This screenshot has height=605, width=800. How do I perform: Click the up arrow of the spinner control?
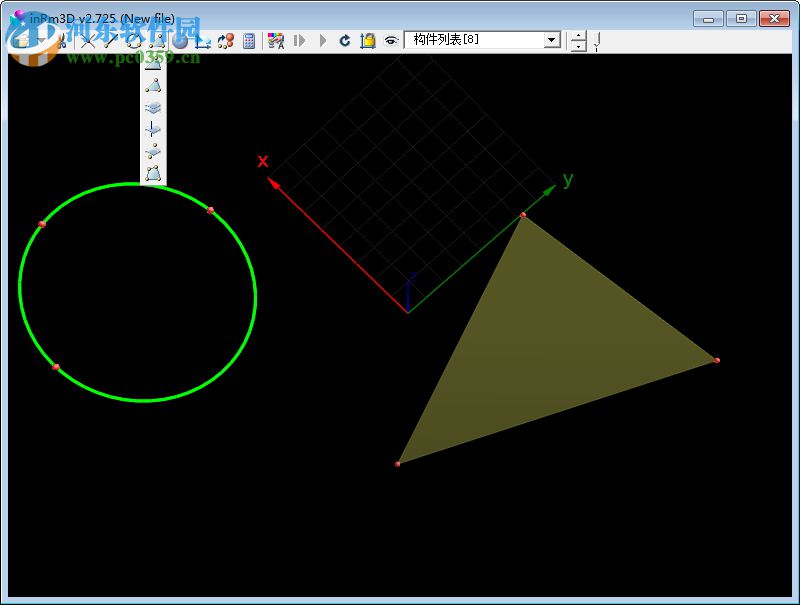[577, 36]
